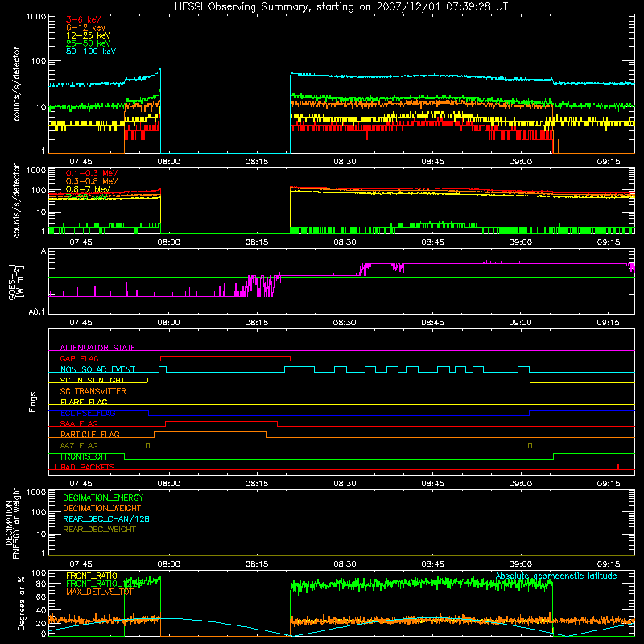This screenshot has height=644, width=644.
Task: Select the 'SAA_FLAG' flag label
Action: point(79,424)
